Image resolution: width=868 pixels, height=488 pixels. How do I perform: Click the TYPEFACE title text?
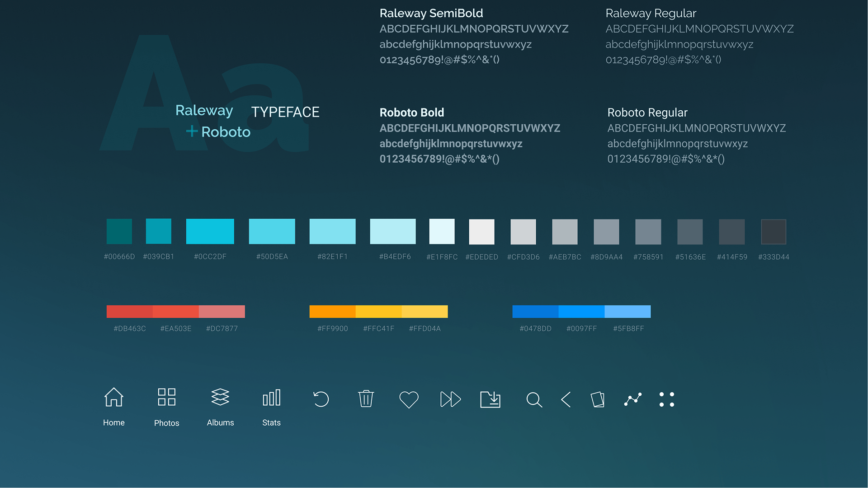click(x=285, y=112)
